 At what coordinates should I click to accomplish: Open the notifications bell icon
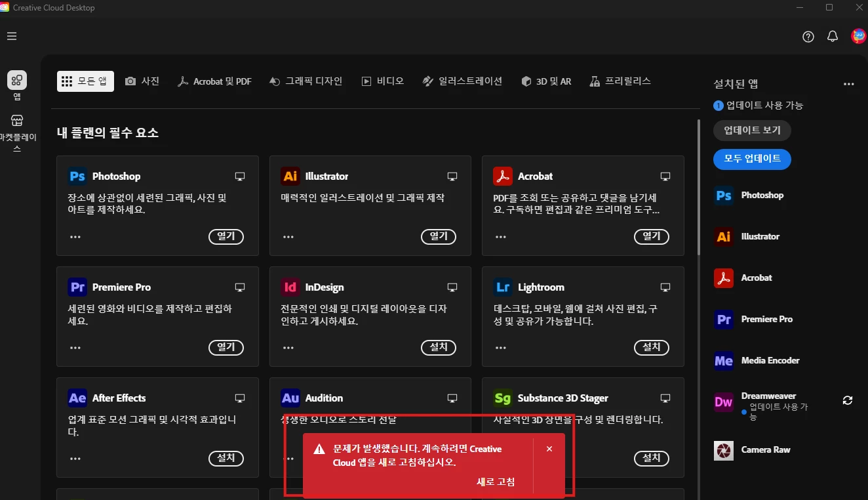tap(833, 37)
